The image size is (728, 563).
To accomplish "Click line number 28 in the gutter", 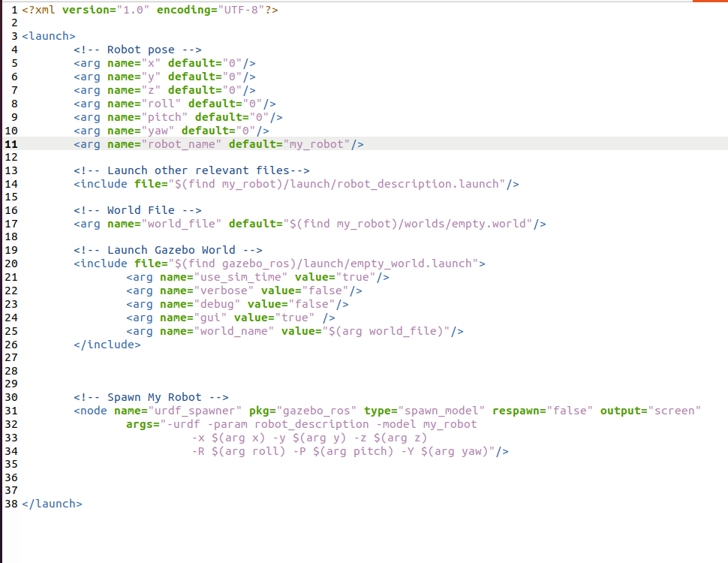I will (11, 372).
